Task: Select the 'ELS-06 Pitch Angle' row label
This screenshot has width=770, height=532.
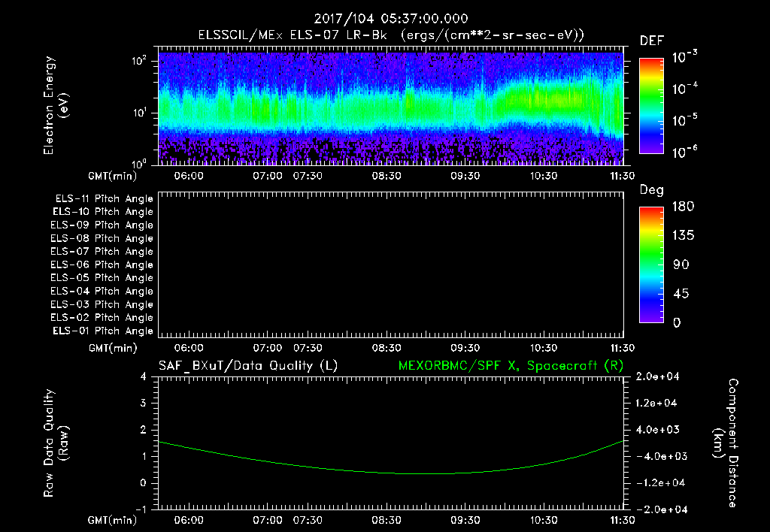Action: tap(102, 265)
